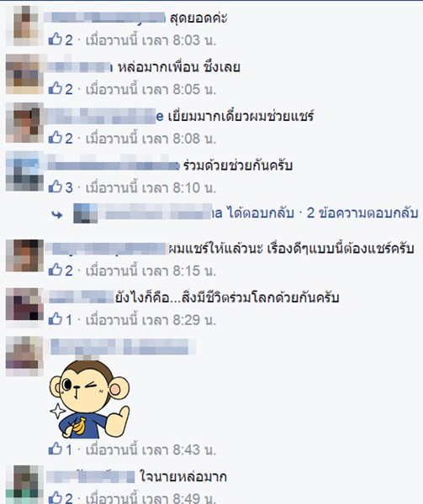
Task: Click the like thumb on the 8:03 comment
Action: coord(56,39)
